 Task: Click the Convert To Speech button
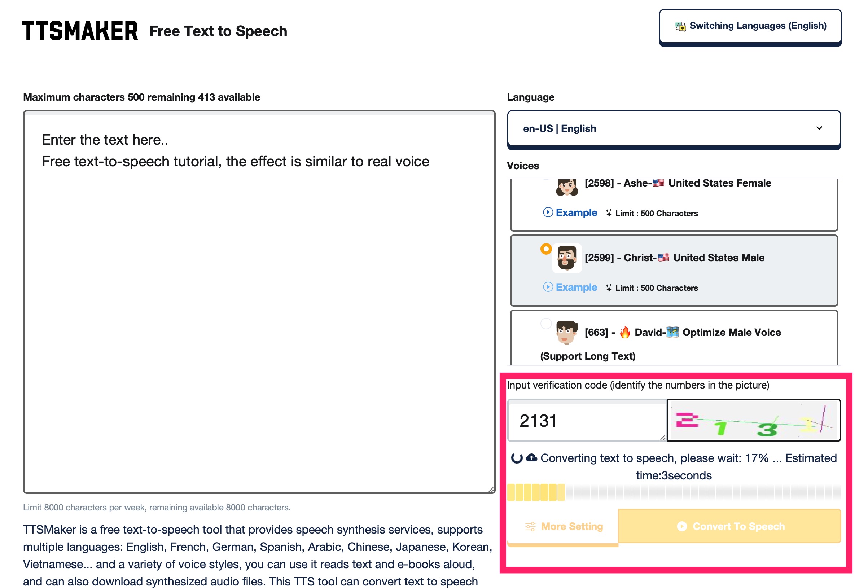[729, 526]
